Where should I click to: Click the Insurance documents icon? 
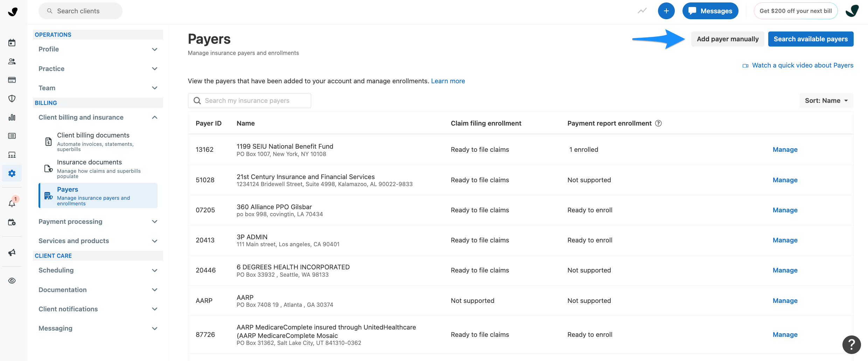click(49, 169)
